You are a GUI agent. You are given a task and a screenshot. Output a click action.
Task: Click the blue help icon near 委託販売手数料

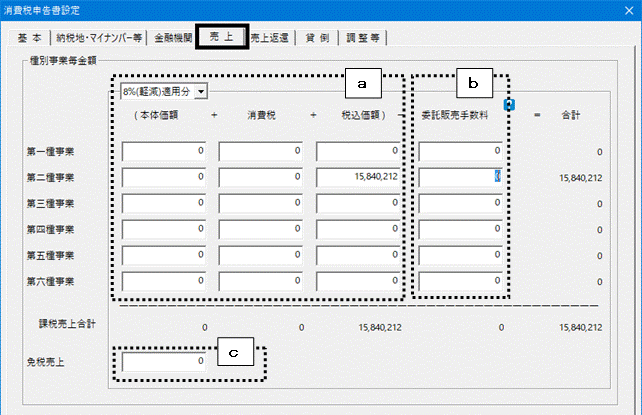tap(509, 105)
